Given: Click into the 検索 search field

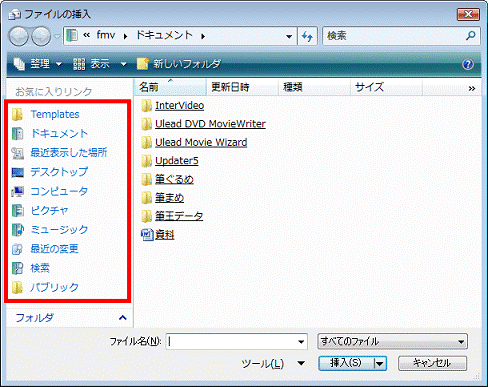Looking at the screenshot, I should 401,36.
